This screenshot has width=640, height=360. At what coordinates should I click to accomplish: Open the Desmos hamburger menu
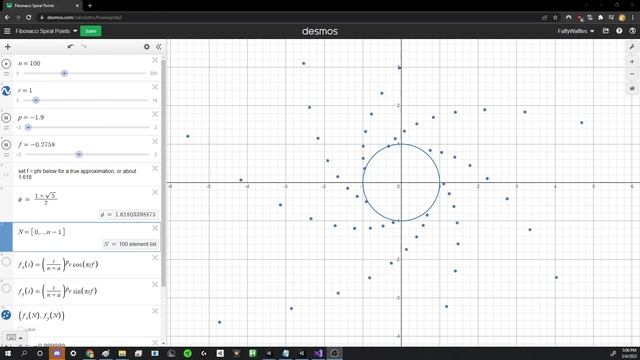[7, 31]
